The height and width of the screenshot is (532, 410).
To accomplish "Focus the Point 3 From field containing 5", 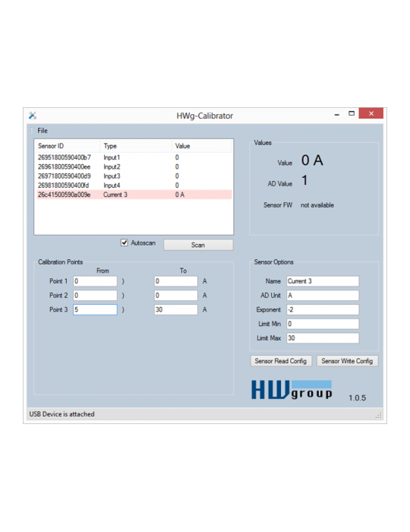I will point(95,309).
